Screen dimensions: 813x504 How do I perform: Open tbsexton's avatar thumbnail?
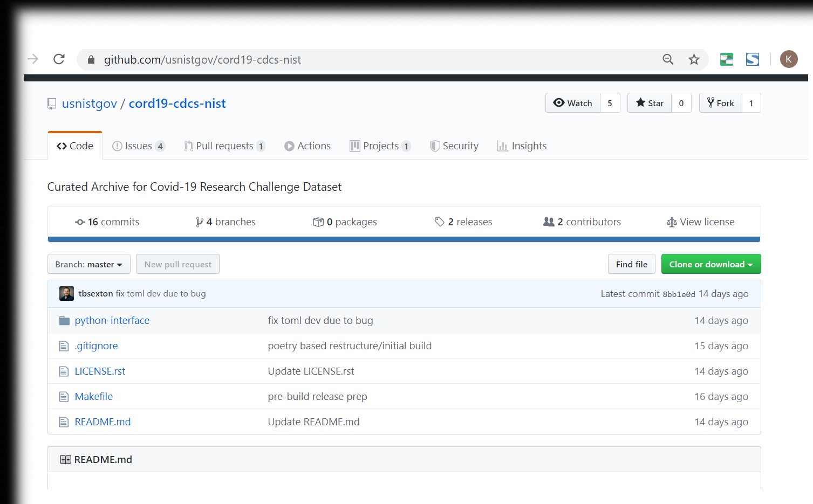pyautogui.click(x=66, y=294)
